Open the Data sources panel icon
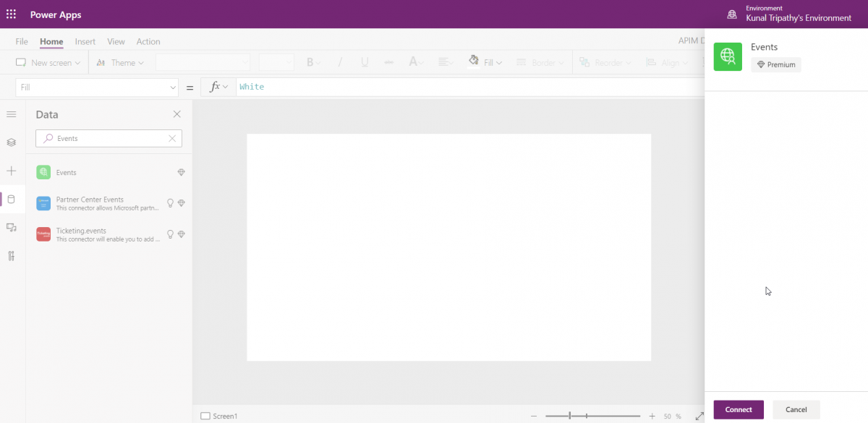 (11, 200)
